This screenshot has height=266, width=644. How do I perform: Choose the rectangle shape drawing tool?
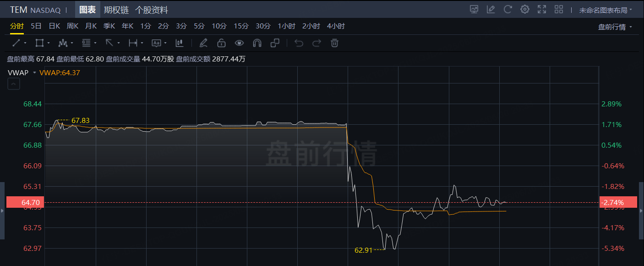coord(39,43)
